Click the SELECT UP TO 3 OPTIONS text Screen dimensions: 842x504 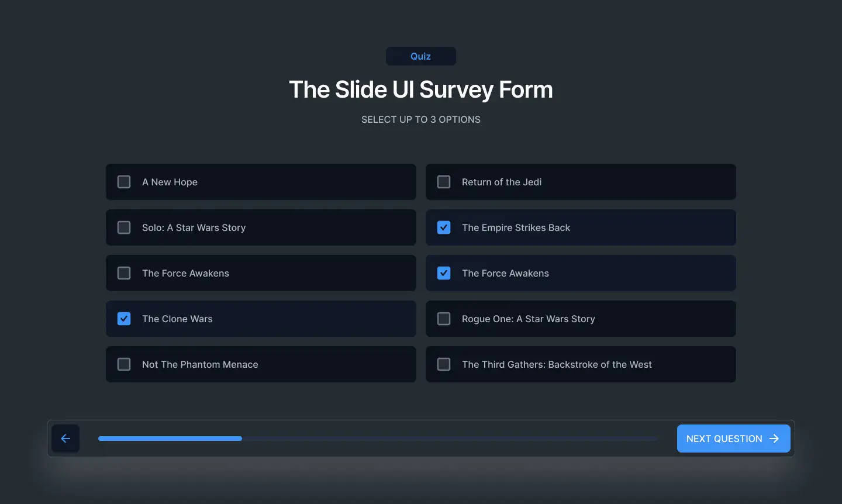[x=421, y=119]
